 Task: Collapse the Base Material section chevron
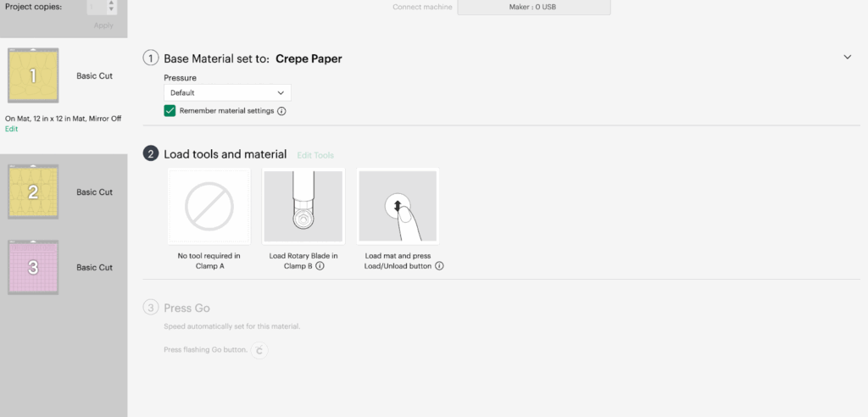847,57
